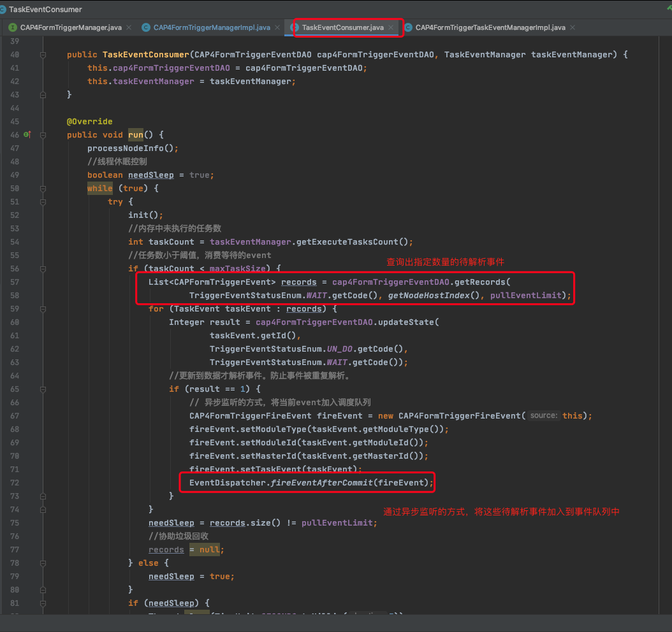Collapse the while (true) loop block
The height and width of the screenshot is (632, 672).
pyautogui.click(x=43, y=189)
